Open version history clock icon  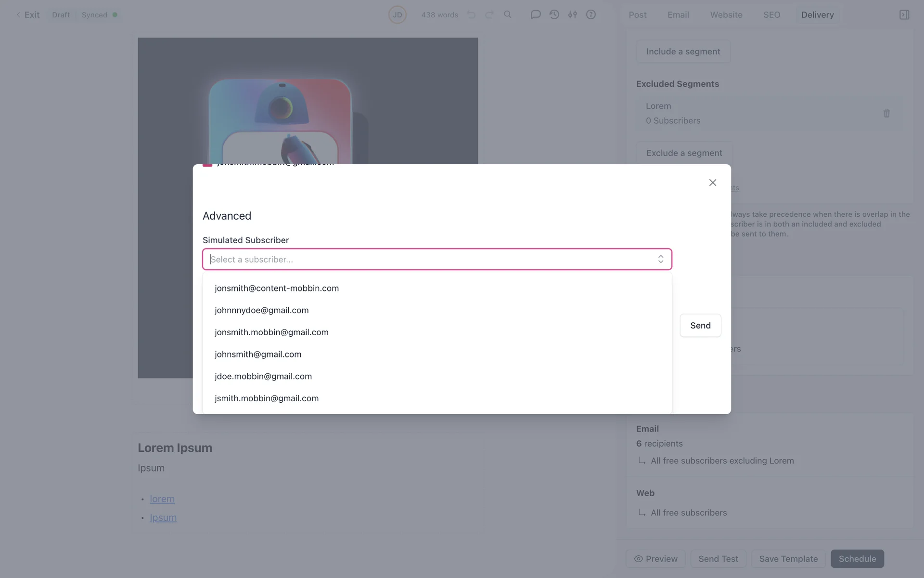point(554,14)
